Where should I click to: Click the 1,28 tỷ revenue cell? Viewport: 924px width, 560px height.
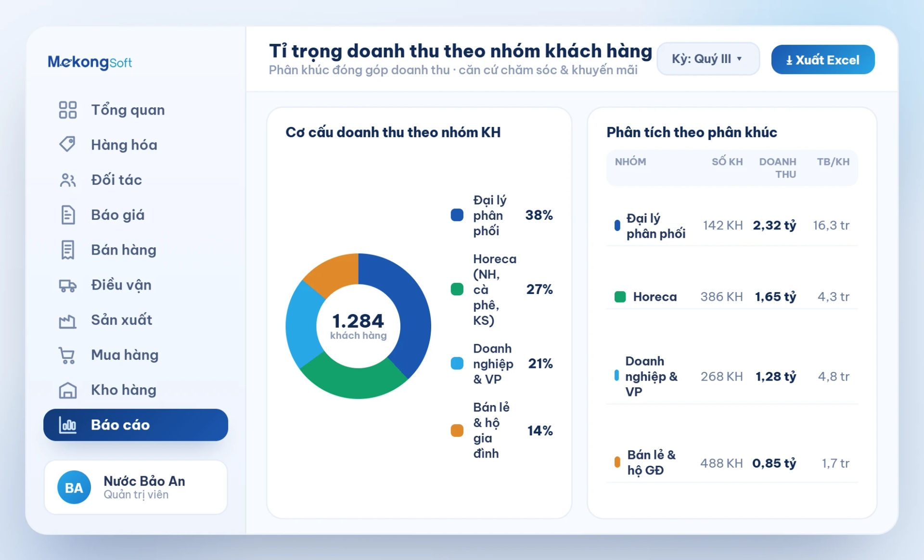coord(776,376)
